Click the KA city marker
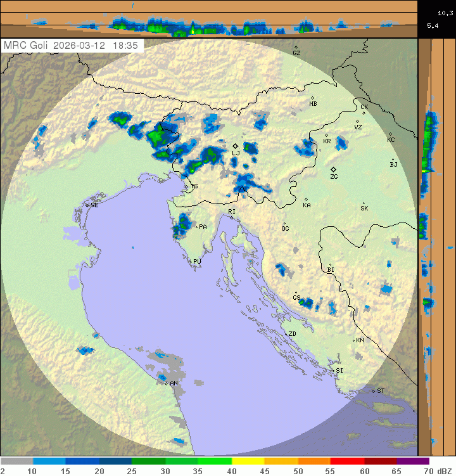 307,200
